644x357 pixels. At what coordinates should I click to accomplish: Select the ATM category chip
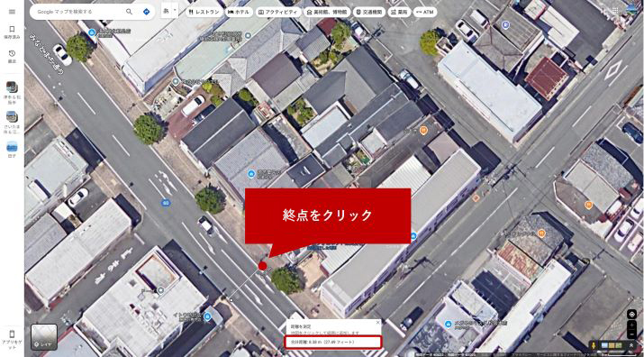[425, 12]
